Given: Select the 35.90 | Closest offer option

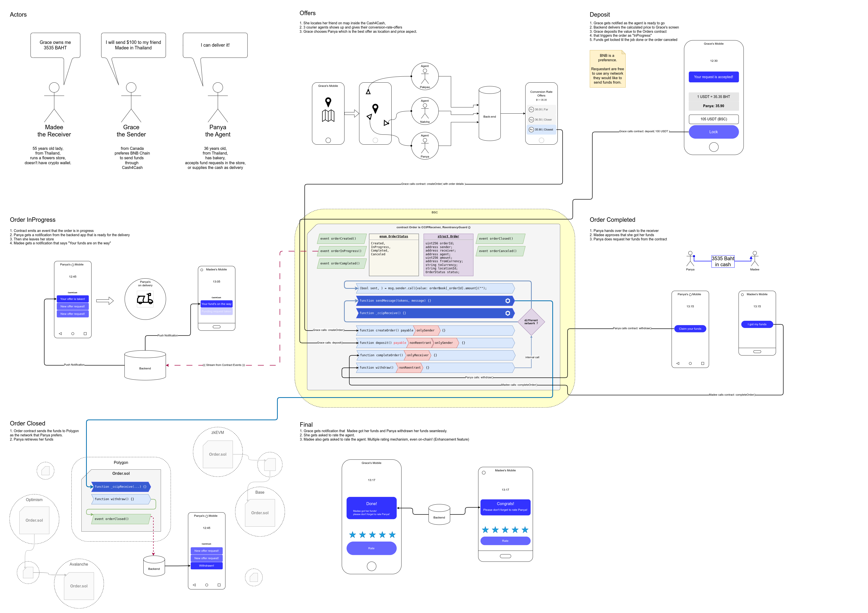Looking at the screenshot, I should 541,130.
